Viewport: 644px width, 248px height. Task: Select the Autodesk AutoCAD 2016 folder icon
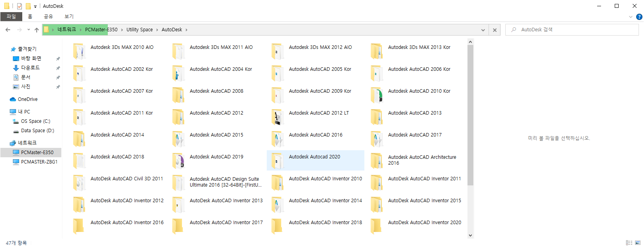[x=278, y=138]
